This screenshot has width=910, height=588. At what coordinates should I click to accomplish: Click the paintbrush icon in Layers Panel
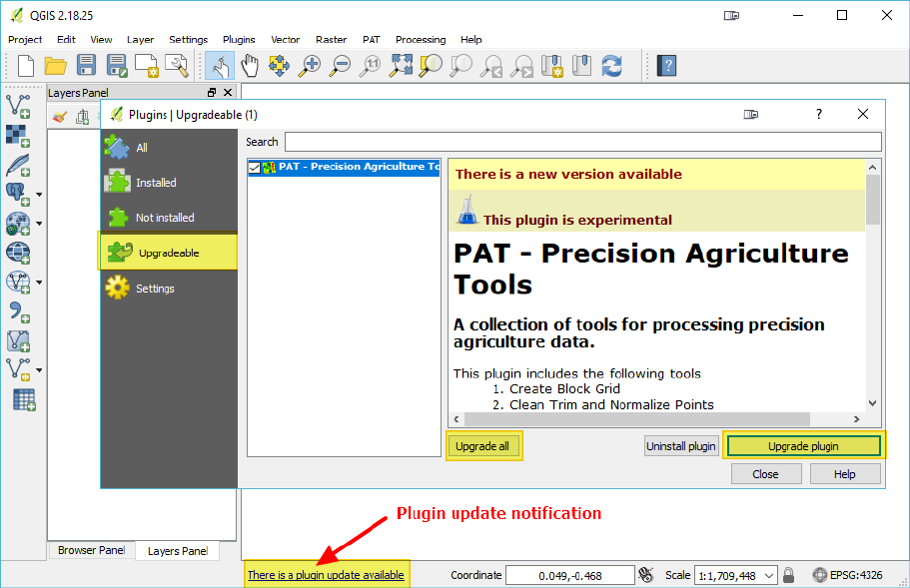click(59, 117)
